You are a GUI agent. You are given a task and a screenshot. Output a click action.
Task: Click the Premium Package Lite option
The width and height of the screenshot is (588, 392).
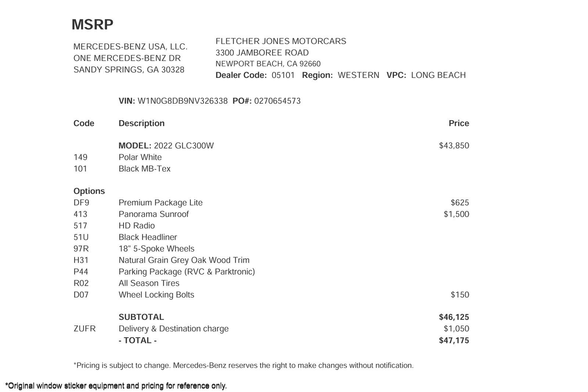click(160, 203)
